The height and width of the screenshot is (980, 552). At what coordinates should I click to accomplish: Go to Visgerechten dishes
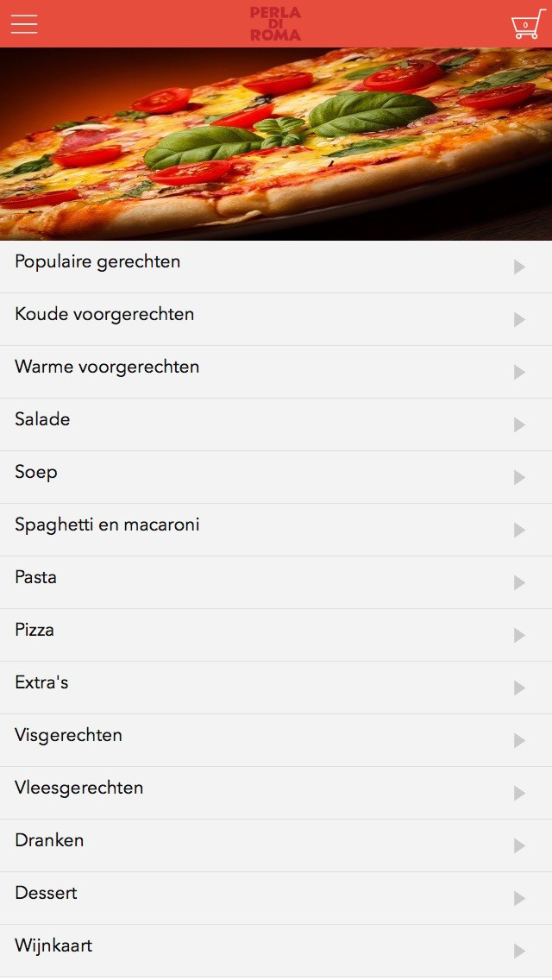tap(276, 740)
